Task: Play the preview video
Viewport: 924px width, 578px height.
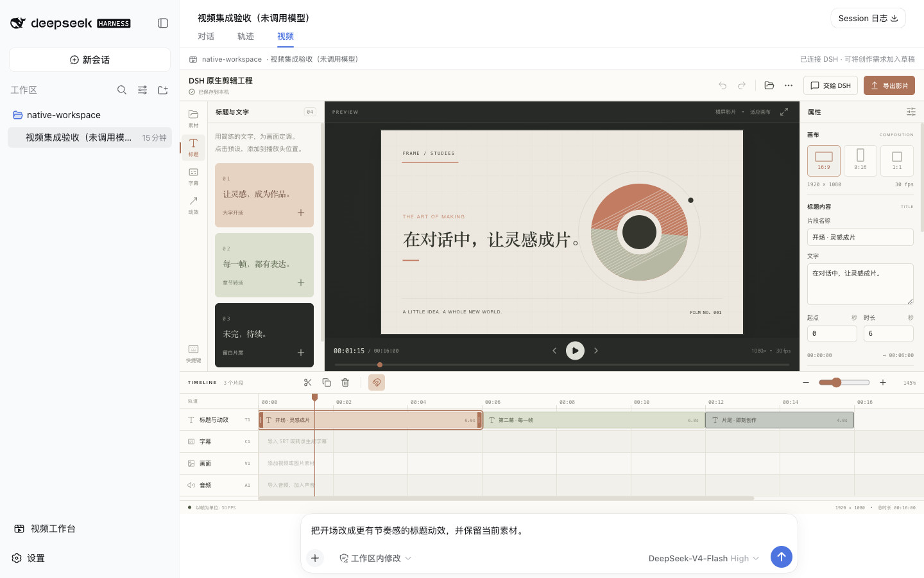Action: pyautogui.click(x=575, y=351)
